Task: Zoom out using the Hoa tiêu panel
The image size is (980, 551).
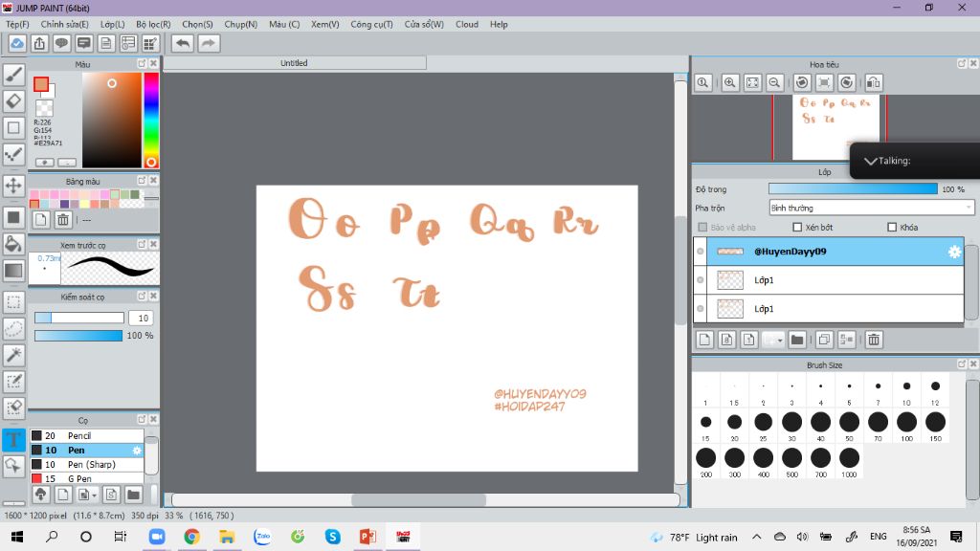Action: [x=774, y=82]
